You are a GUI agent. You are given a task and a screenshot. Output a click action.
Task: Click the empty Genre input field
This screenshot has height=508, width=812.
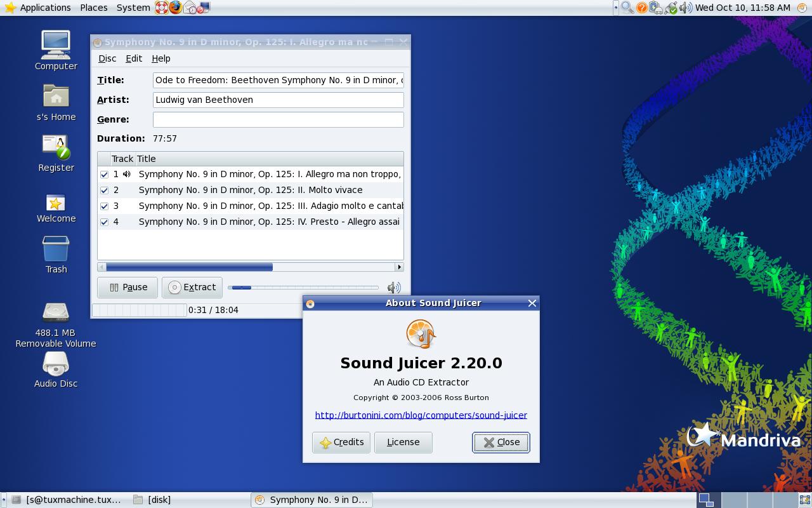[278, 119]
